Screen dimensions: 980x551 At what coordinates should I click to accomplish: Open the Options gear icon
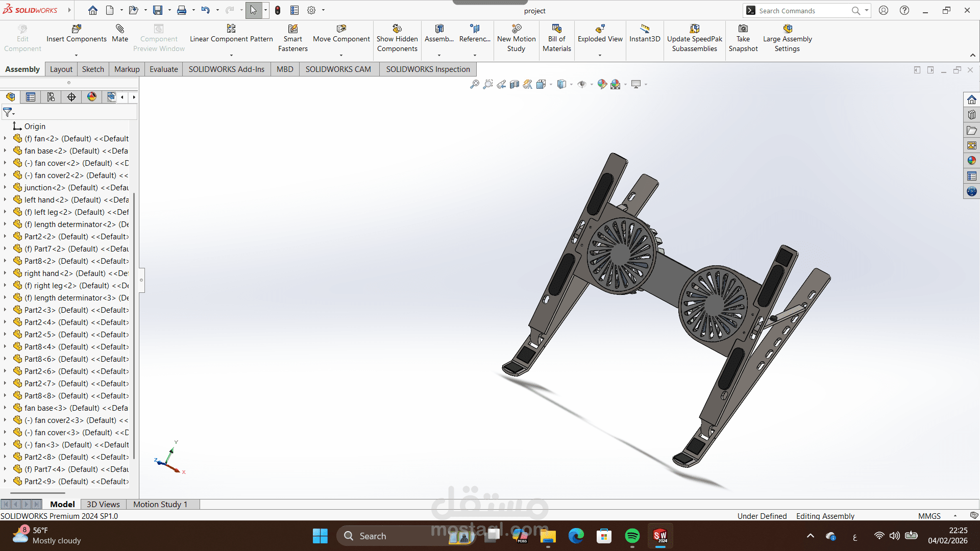click(311, 10)
